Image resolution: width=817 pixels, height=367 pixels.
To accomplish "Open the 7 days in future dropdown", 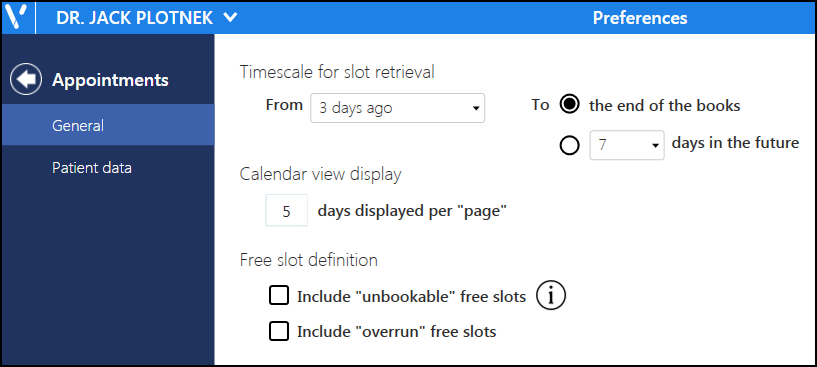I will (x=627, y=145).
